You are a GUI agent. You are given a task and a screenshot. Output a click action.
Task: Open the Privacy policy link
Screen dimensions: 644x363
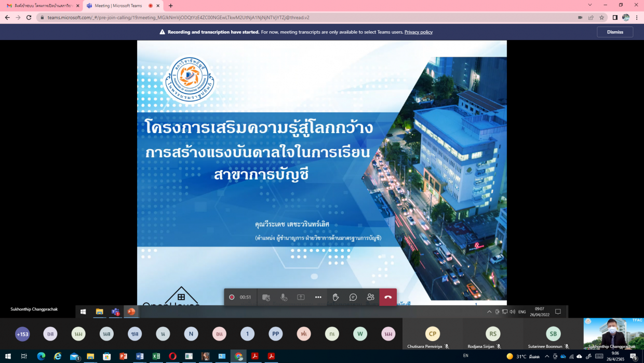418,32
